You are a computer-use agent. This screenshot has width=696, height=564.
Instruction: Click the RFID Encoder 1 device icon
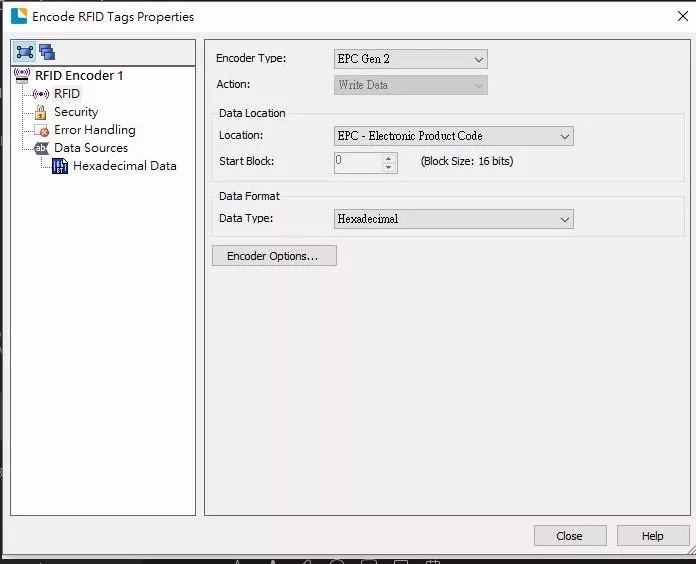coord(22,76)
